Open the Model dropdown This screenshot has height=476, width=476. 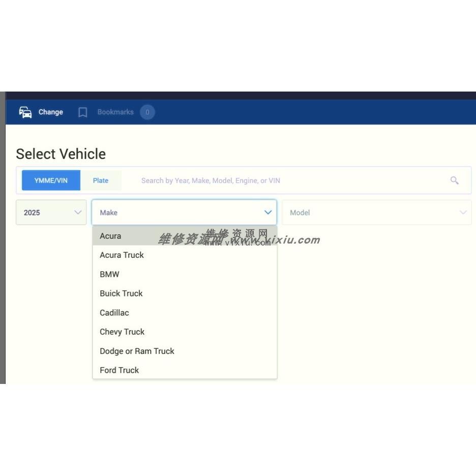(376, 213)
